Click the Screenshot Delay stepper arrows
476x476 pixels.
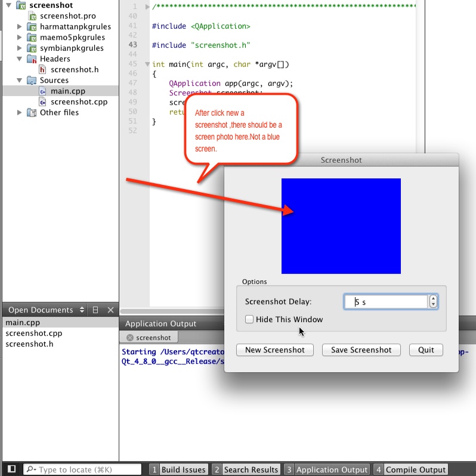coord(433,302)
